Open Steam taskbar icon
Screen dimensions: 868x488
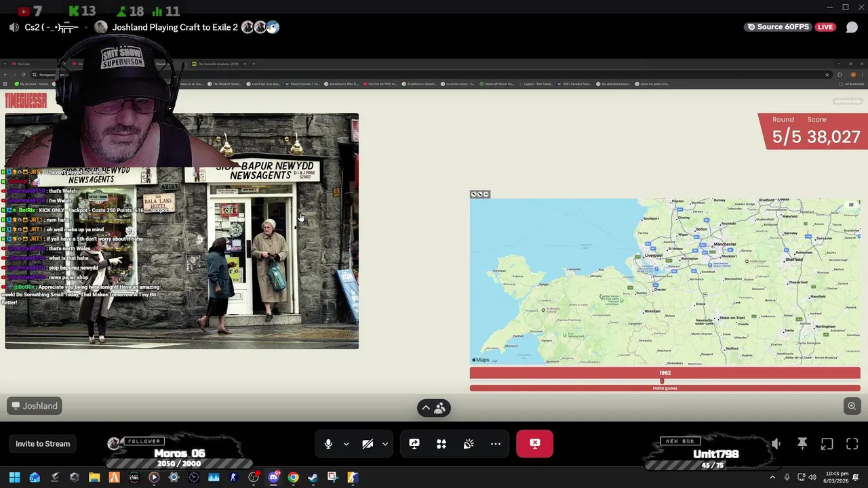pyautogui.click(x=313, y=477)
